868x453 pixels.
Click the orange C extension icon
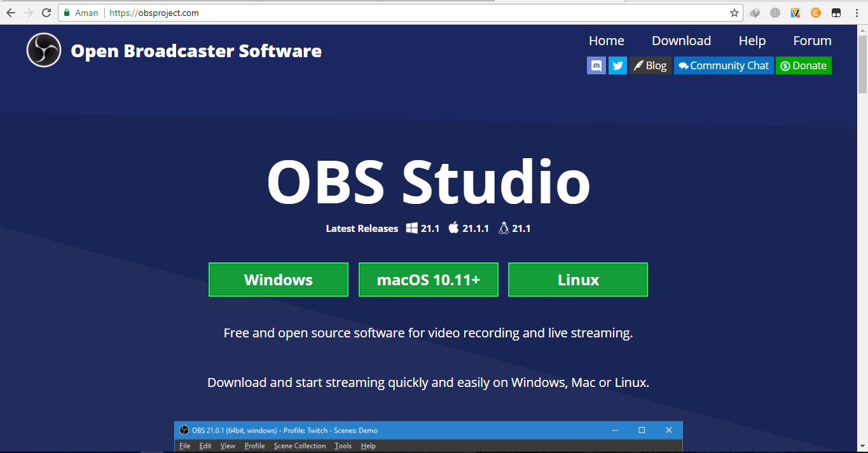(x=815, y=12)
